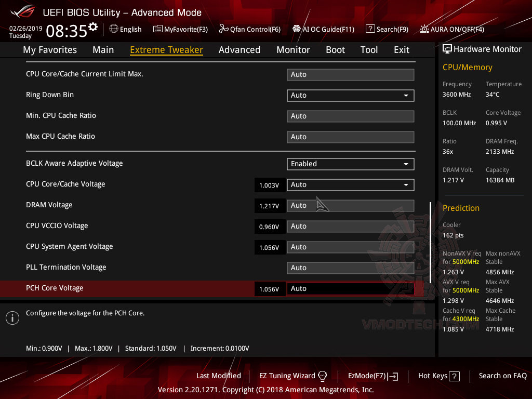Viewport: 532px width, 399px height.
Task: Click the Search question mark icon
Action: click(370, 29)
